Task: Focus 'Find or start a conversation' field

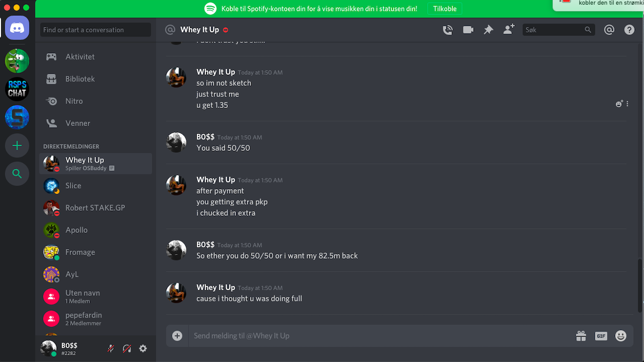Action: click(96, 30)
